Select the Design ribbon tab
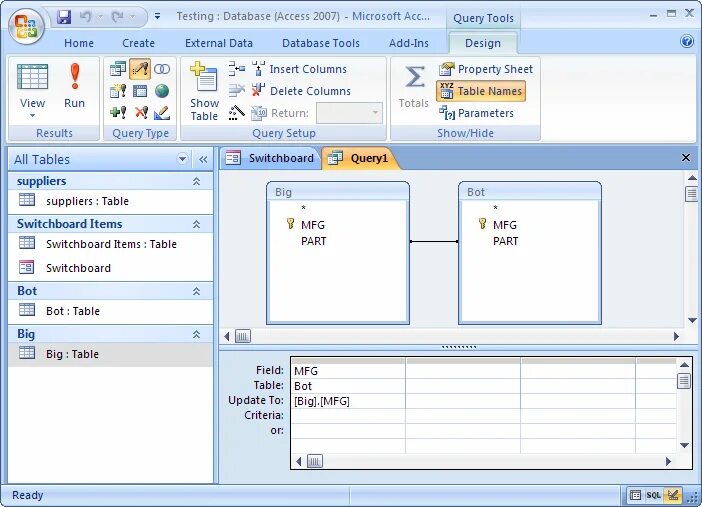Screen dimensions: 702x507 483,43
